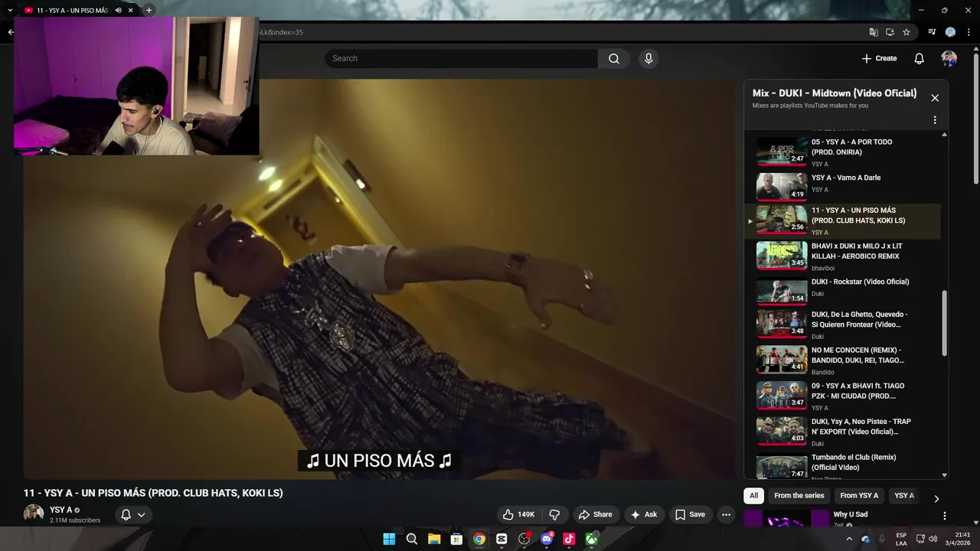The width and height of the screenshot is (980, 551).
Task: Open a new browser tab
Action: pyautogui.click(x=149, y=11)
